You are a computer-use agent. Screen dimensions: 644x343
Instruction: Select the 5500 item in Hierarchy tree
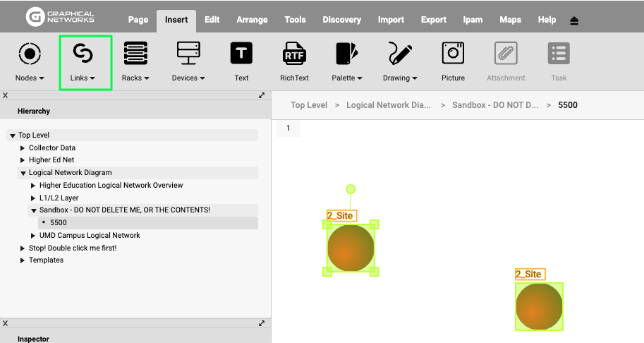point(58,223)
